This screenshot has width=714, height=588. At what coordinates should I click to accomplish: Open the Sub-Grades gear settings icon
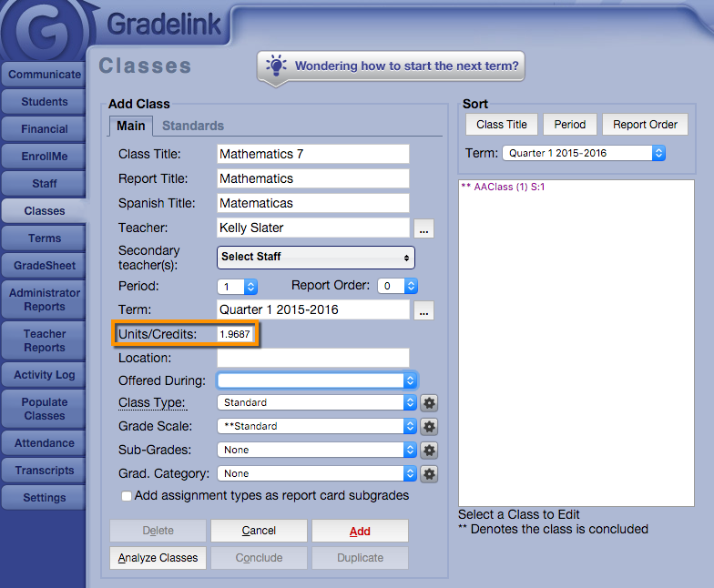430,450
